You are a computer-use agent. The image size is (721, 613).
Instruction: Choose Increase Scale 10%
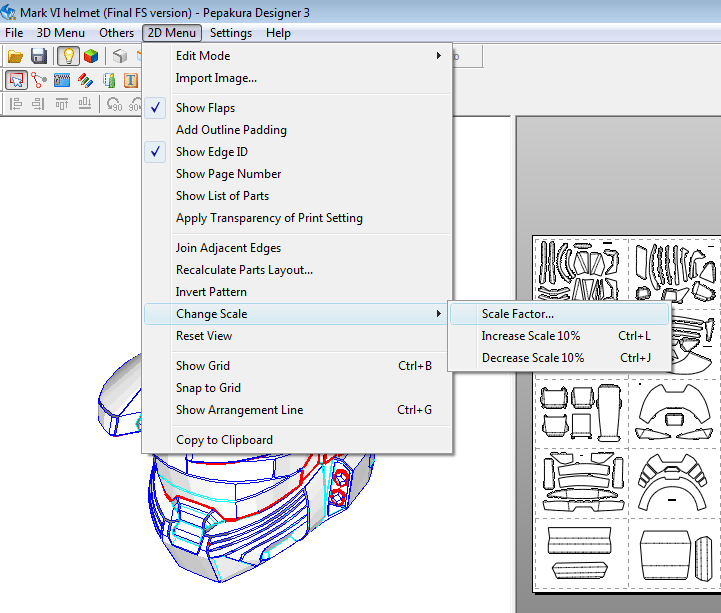click(x=560, y=336)
